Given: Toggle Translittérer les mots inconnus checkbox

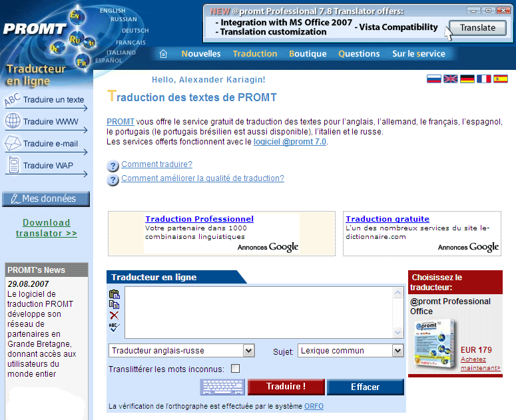Looking at the screenshot, I should pos(235,368).
